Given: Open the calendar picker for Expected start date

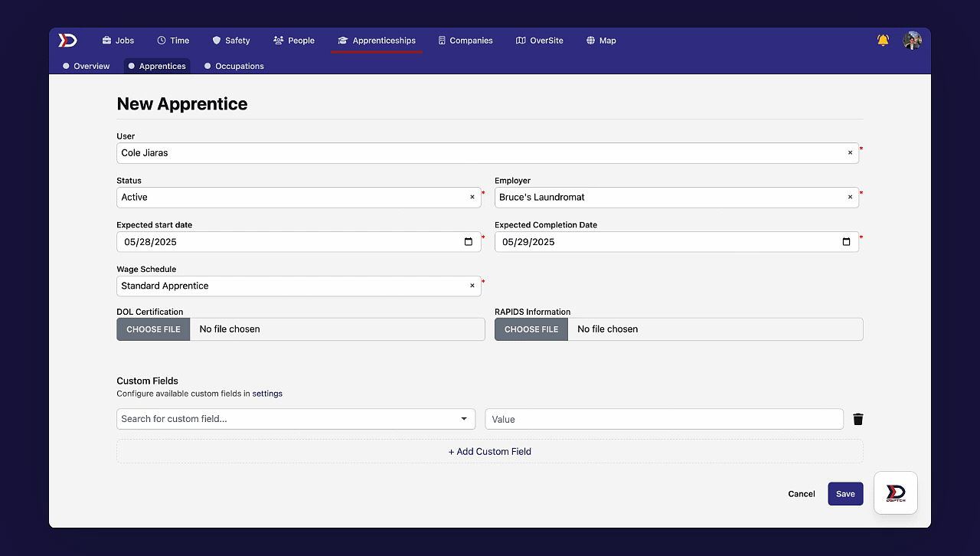Looking at the screenshot, I should [469, 242].
